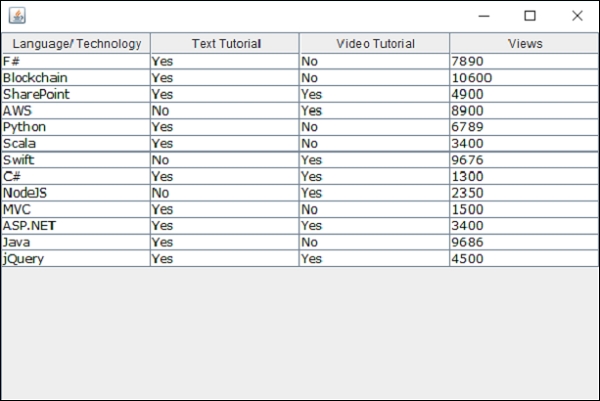600x401 pixels.
Task: Click the Video Tutorial column header
Action: pos(375,44)
